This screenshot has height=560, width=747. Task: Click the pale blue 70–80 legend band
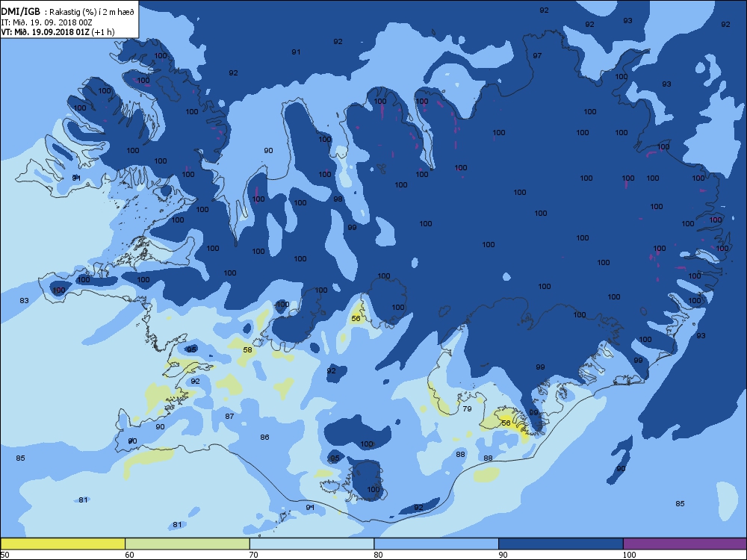[312, 544]
